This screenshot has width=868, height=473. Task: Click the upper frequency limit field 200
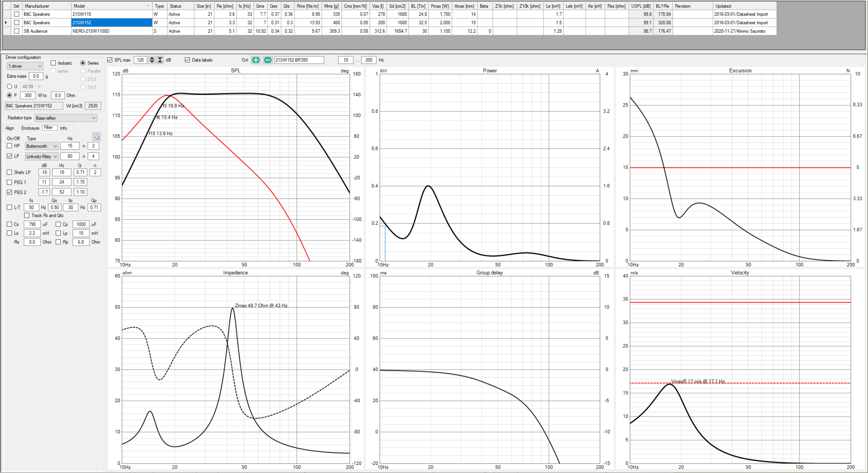coord(369,60)
